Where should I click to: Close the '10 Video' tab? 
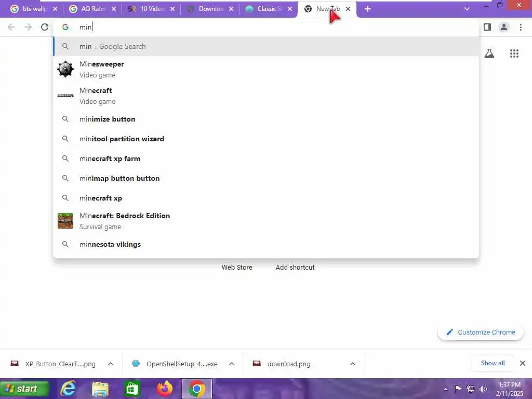172,9
